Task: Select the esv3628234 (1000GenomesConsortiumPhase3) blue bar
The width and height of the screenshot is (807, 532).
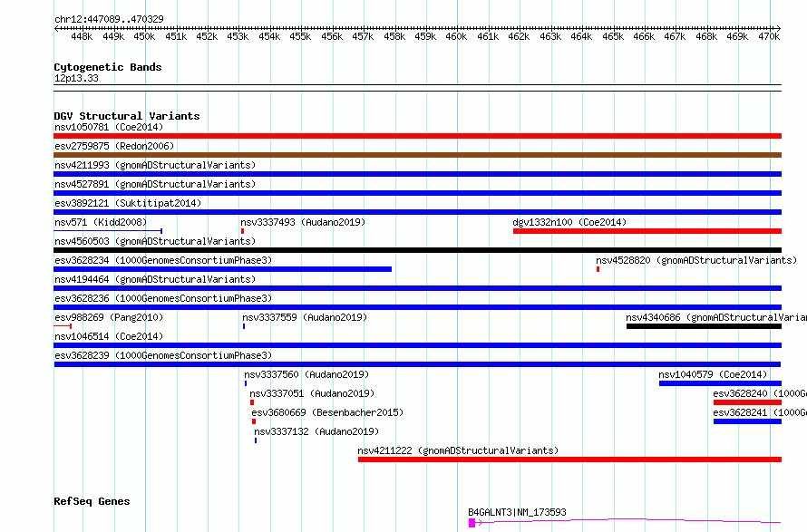Action: pos(222,269)
